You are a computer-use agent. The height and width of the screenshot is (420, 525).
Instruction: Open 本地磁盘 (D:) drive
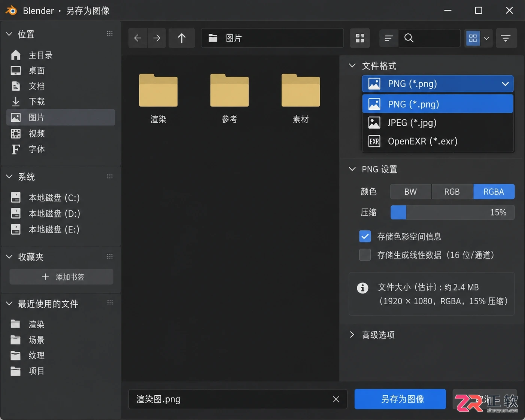(x=61, y=213)
